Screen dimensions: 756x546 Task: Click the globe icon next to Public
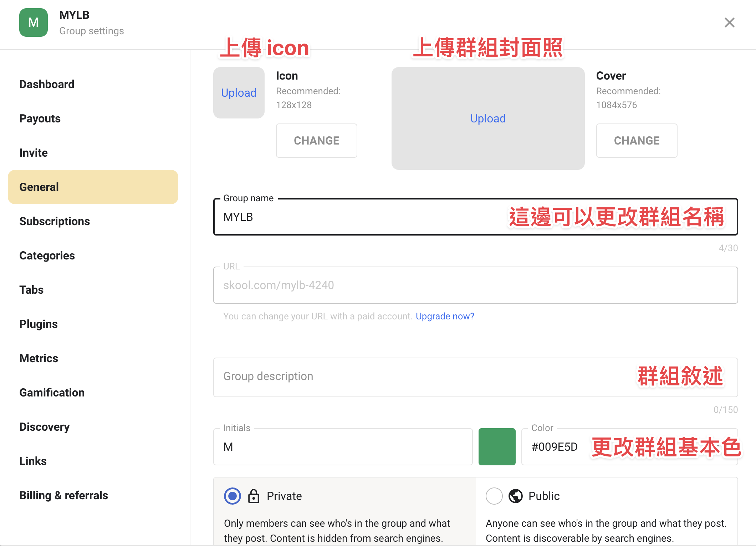click(515, 496)
